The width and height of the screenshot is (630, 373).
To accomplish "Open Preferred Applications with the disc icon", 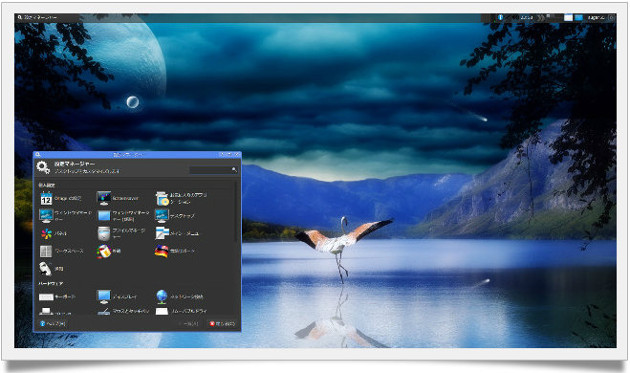I will pyautogui.click(x=162, y=198).
